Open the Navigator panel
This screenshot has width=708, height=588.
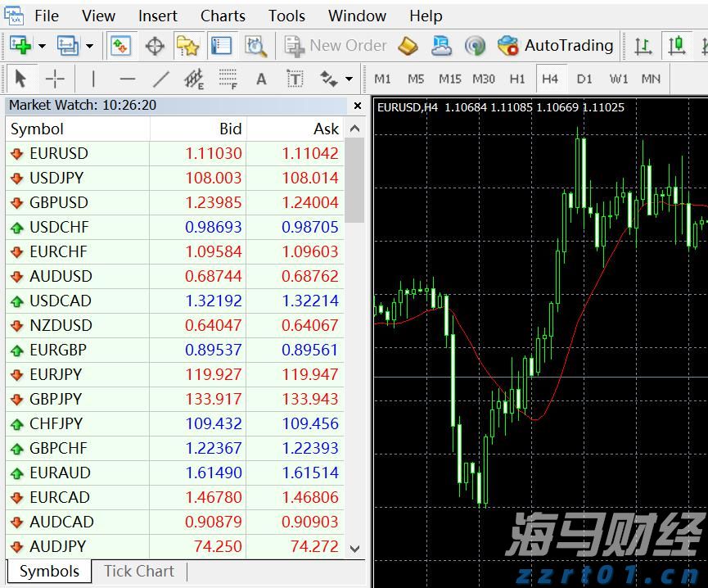[x=187, y=45]
